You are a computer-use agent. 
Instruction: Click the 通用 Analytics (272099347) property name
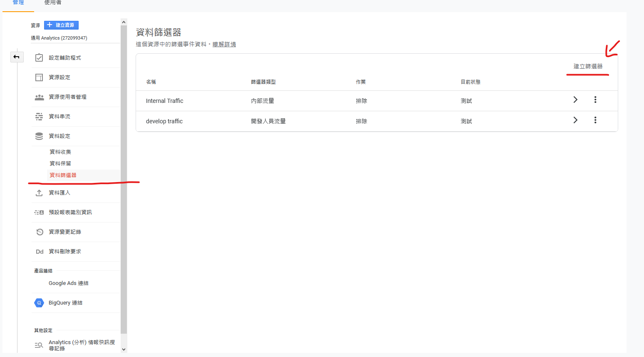coord(59,38)
